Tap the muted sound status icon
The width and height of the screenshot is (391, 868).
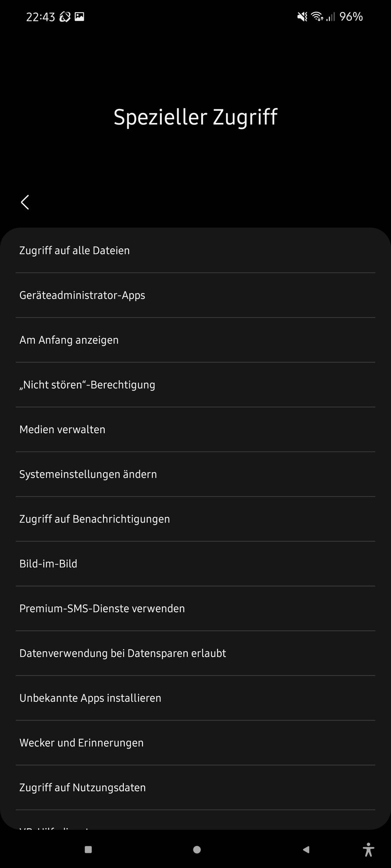(302, 17)
